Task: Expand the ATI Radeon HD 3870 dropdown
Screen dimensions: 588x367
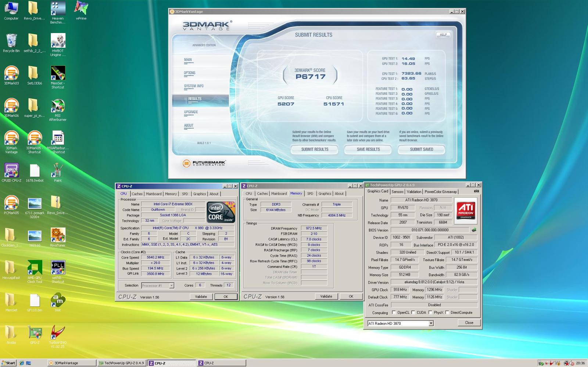Action: (x=431, y=323)
